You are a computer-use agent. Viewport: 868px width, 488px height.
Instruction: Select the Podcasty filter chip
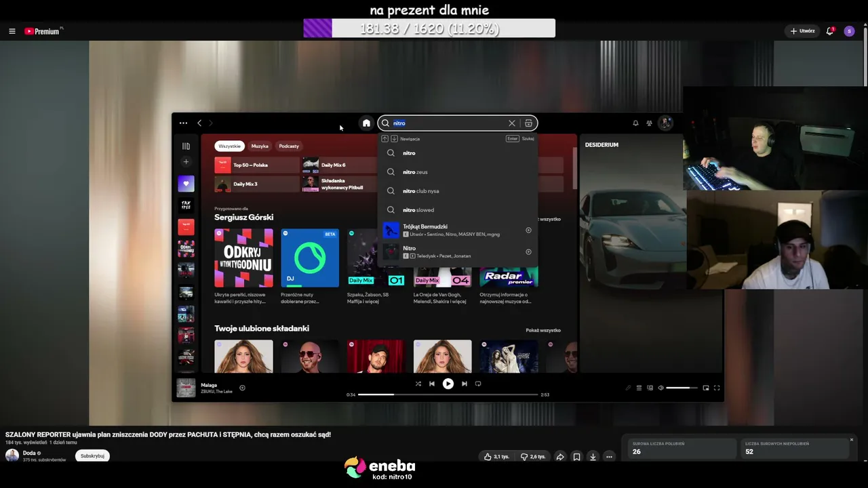pyautogui.click(x=289, y=146)
